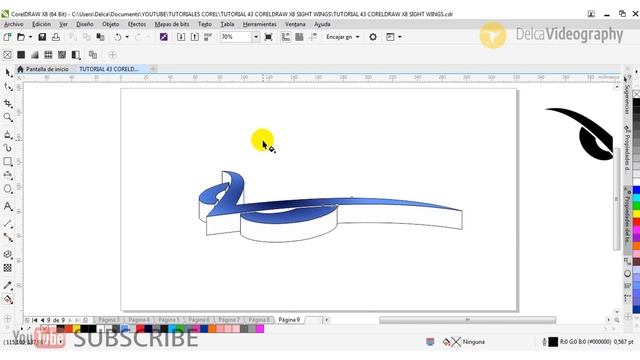The height and width of the screenshot is (360, 640).
Task: Select the Parallel Dimension tool
Action: click(8, 223)
